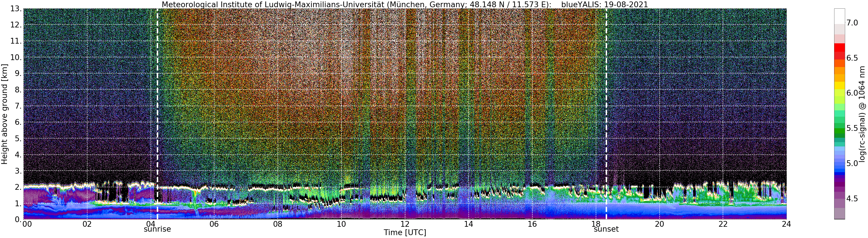Viewport: 868px width, 238px height.
Task: Click the 'Height above ground [km]' axis label
Action: point(4,114)
